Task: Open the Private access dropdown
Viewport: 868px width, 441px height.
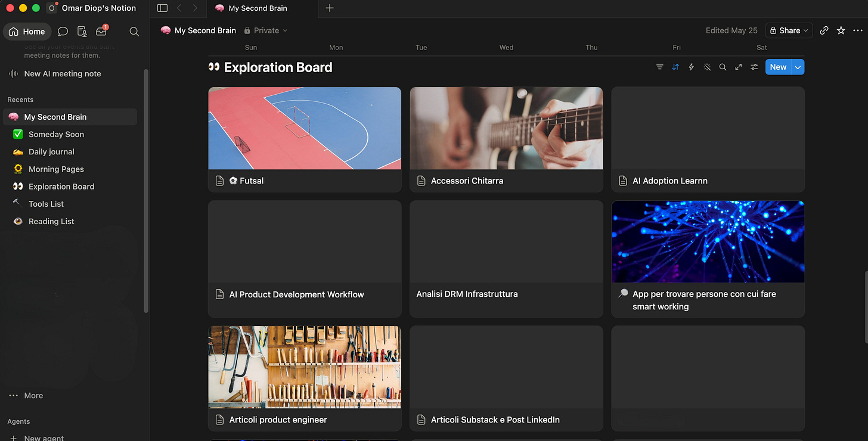Action: point(266,30)
